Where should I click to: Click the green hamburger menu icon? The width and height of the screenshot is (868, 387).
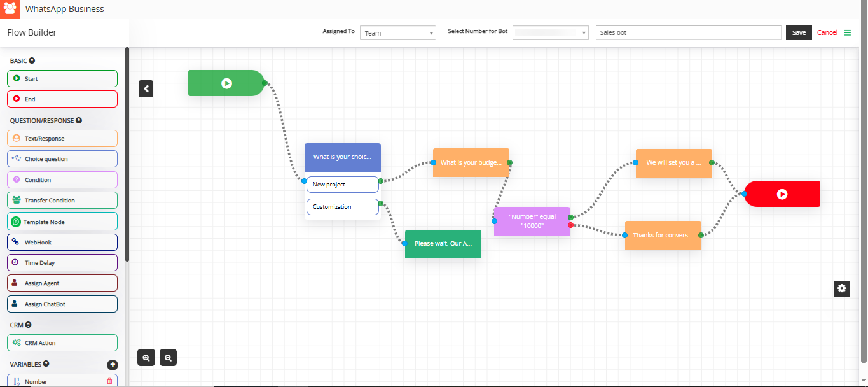(x=847, y=32)
